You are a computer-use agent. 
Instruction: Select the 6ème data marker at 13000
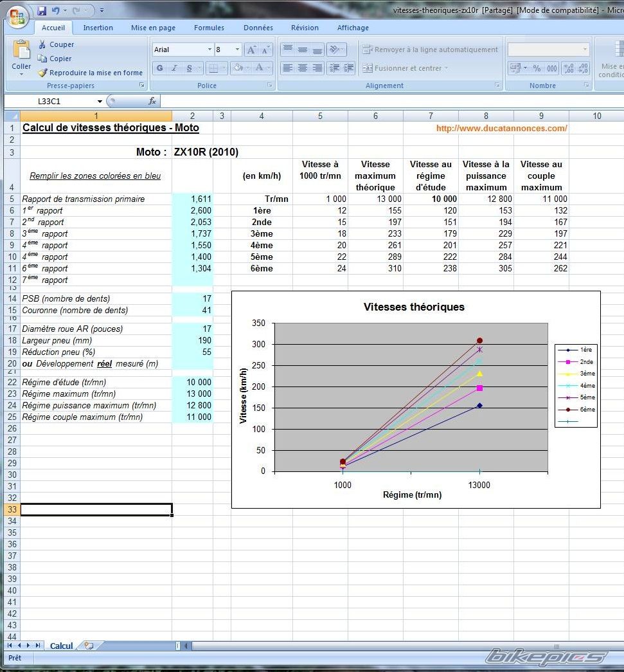pos(479,341)
